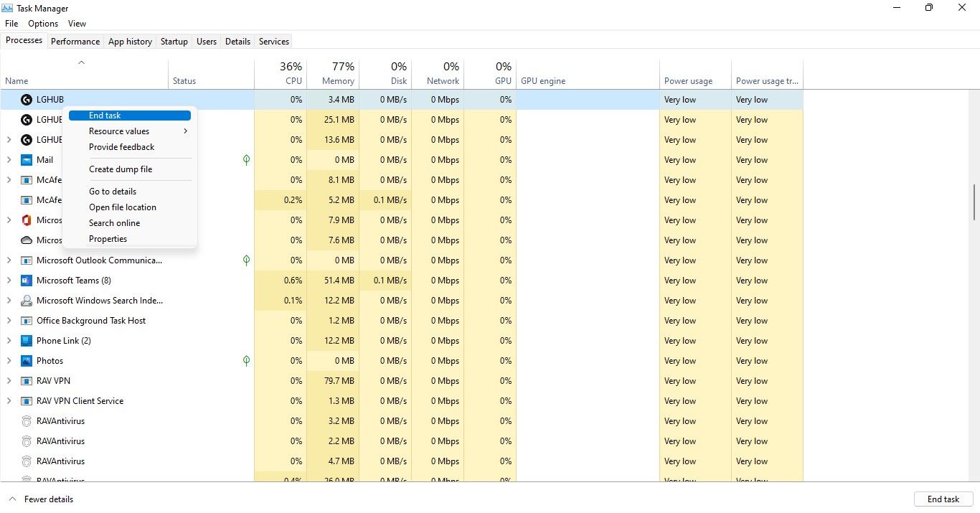Click the Office Background Task Host icon
This screenshot has height=513, width=980.
coord(27,321)
